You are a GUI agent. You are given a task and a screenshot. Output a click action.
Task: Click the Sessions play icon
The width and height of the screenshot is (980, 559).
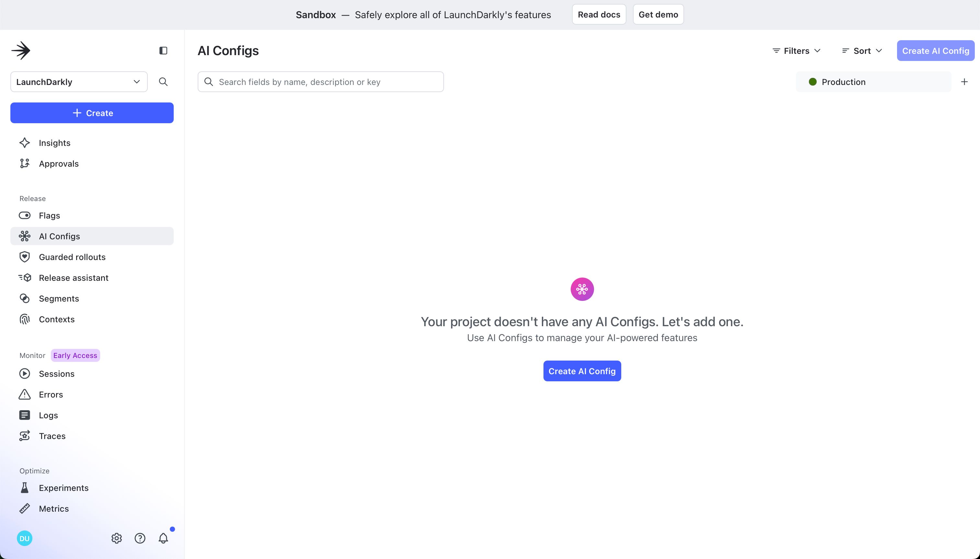click(25, 374)
